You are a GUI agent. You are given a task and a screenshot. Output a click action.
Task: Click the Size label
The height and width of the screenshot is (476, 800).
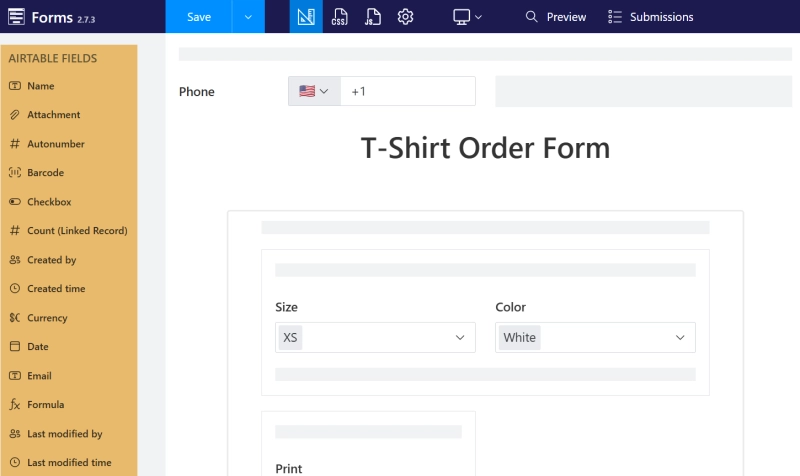(286, 307)
